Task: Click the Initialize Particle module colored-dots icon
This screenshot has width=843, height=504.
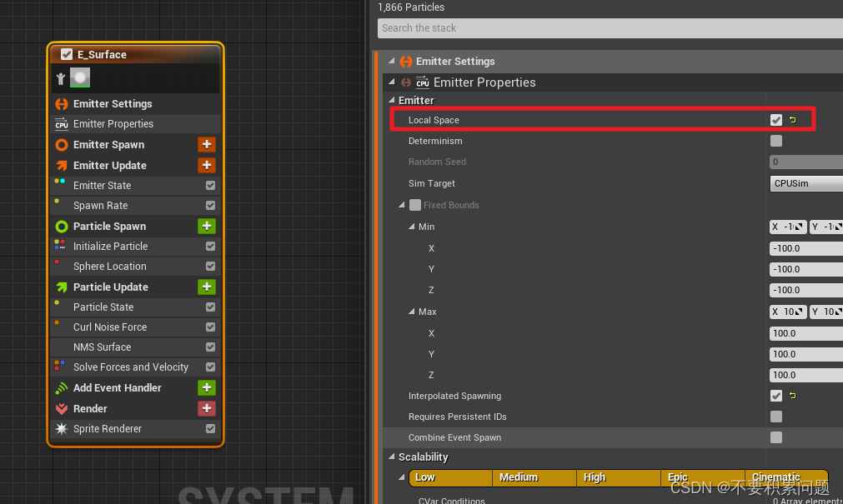Action: (60, 244)
